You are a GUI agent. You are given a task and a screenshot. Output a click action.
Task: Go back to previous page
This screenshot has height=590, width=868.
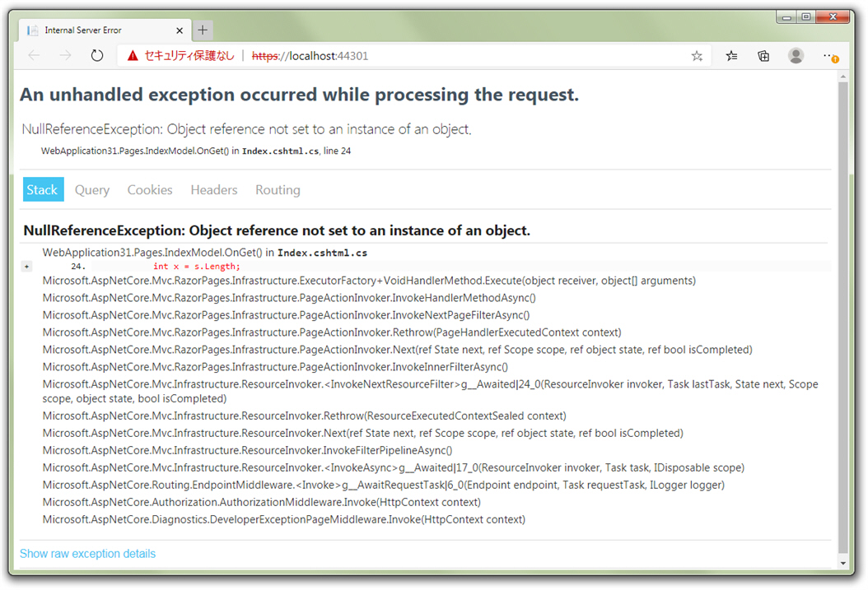[x=34, y=55]
